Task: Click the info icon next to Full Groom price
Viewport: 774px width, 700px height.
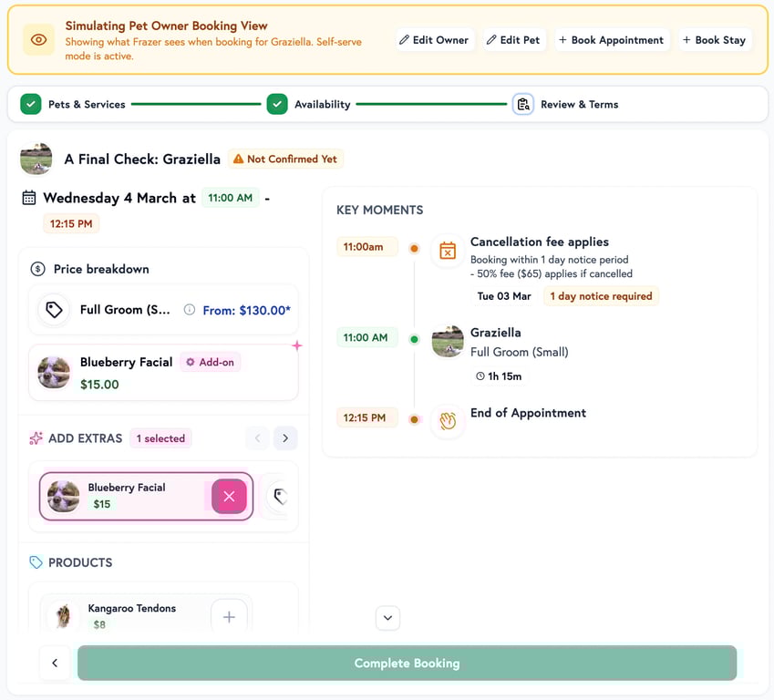Action: [x=189, y=310]
